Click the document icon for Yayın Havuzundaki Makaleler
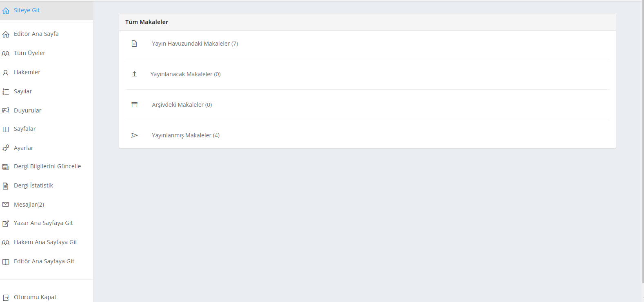644x302 pixels. pyautogui.click(x=134, y=44)
